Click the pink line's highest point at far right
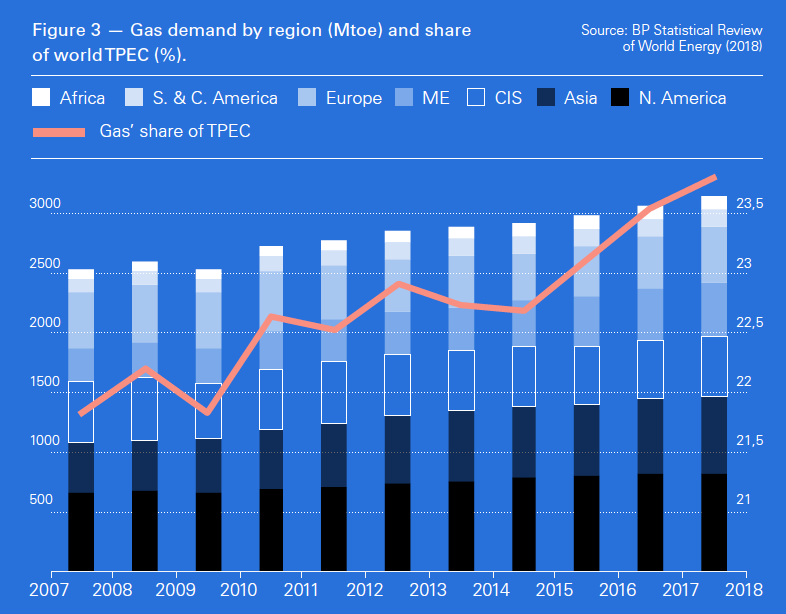This screenshot has height=614, width=786. 714,177
